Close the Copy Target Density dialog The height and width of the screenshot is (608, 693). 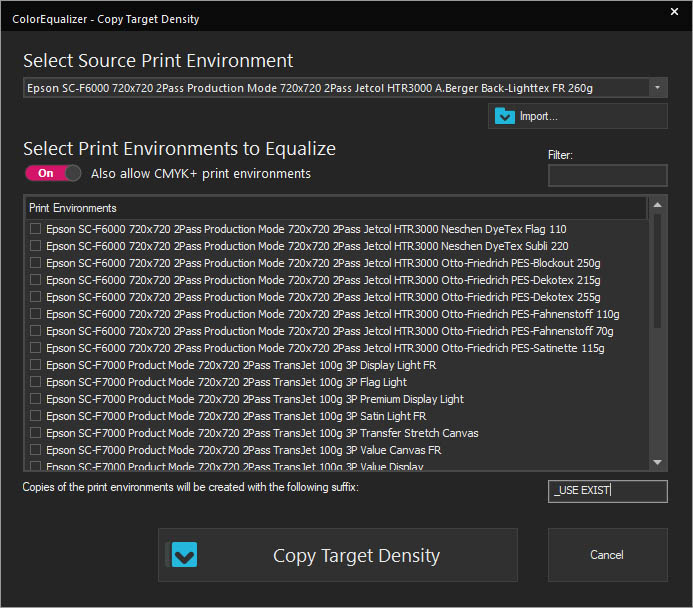674,11
